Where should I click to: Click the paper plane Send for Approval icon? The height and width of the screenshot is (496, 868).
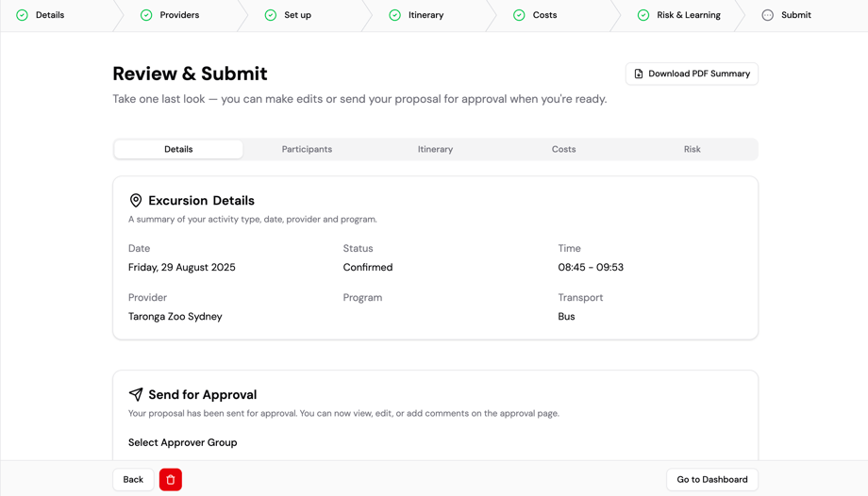pyautogui.click(x=136, y=395)
